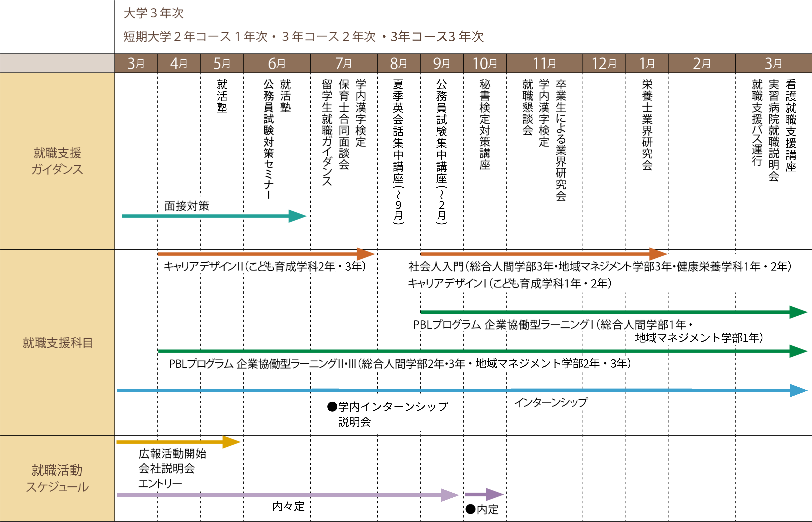
Task: Click the 2月 month header cell
Action: [702, 63]
